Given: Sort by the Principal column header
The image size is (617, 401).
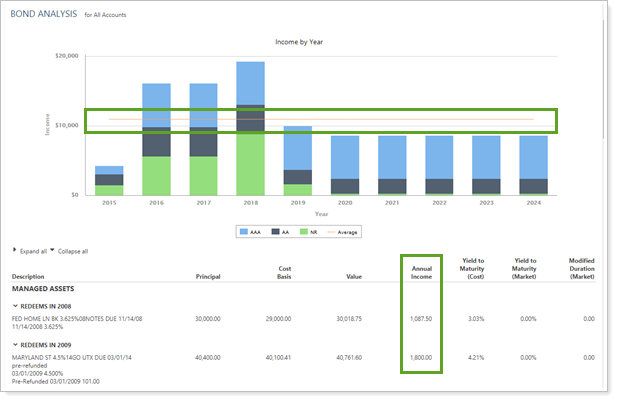Looking at the screenshot, I should point(210,277).
